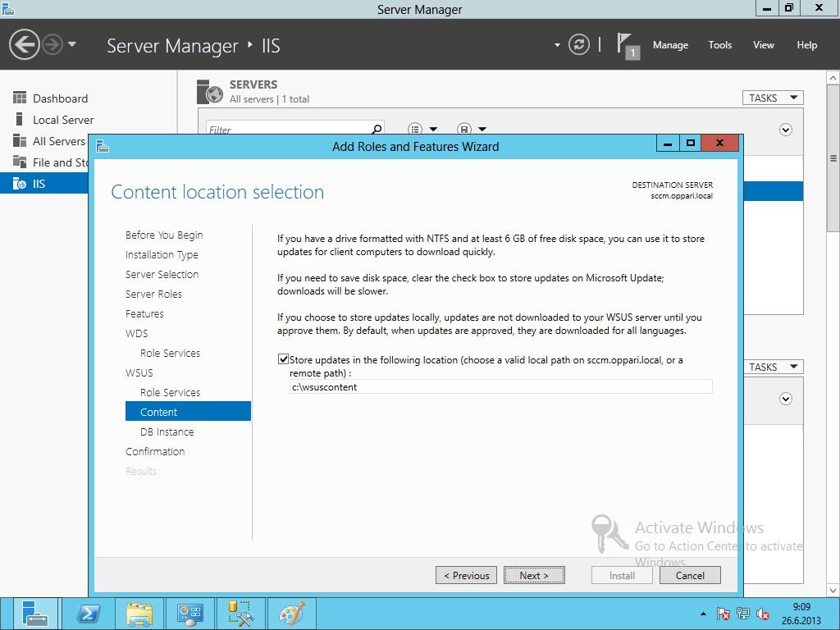
Task: Open Server Manager from the taskbar
Action: [x=34, y=614]
